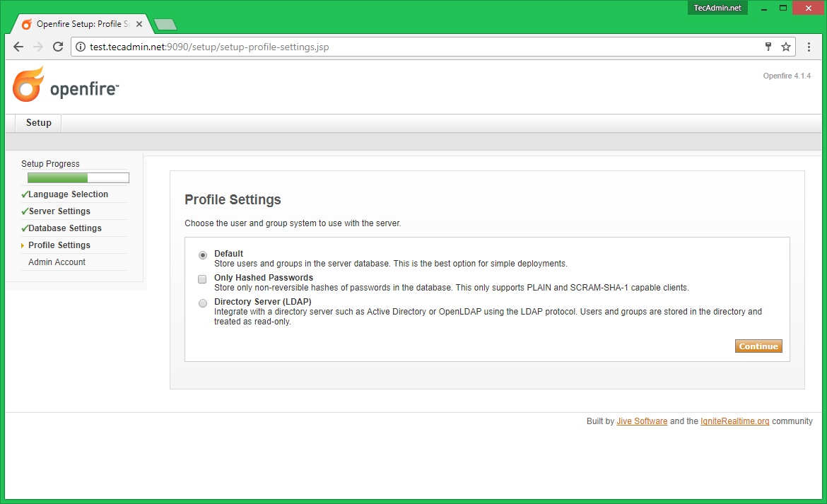Open the Chrome three-dot menu
The height and width of the screenshot is (504, 827).
coord(809,47)
